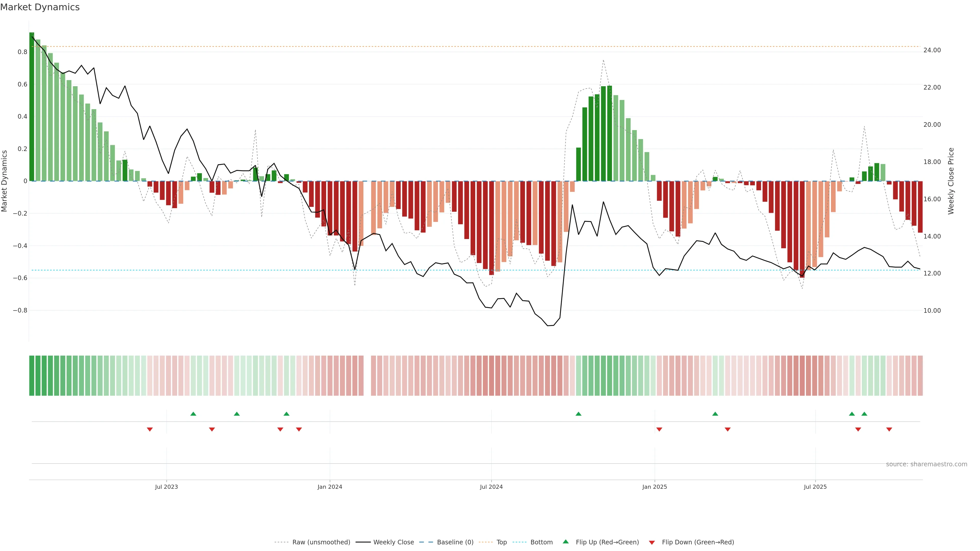Click the first green flip-up marker after Jul 2025
The width and height of the screenshot is (980, 551).
click(x=852, y=414)
